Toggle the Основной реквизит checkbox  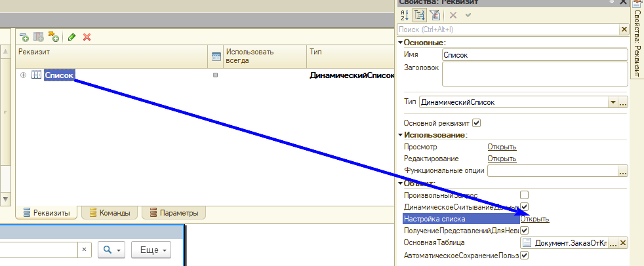pyautogui.click(x=477, y=123)
